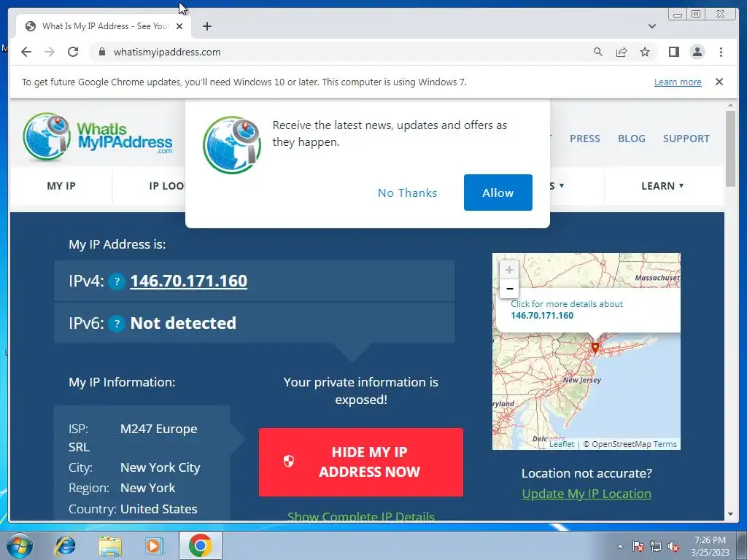Open the SUPPORT link in header
Screen dimensions: 747x560
point(686,139)
